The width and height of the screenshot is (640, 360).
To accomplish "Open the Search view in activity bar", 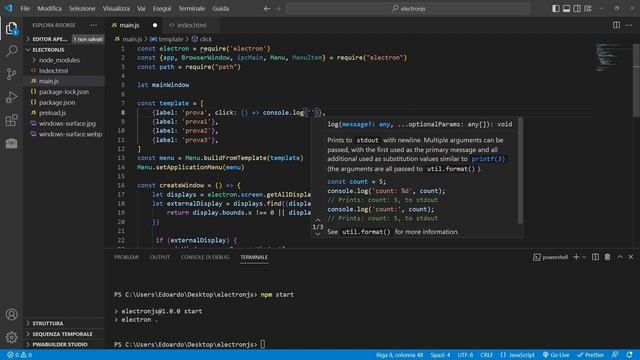I will [x=11, y=51].
